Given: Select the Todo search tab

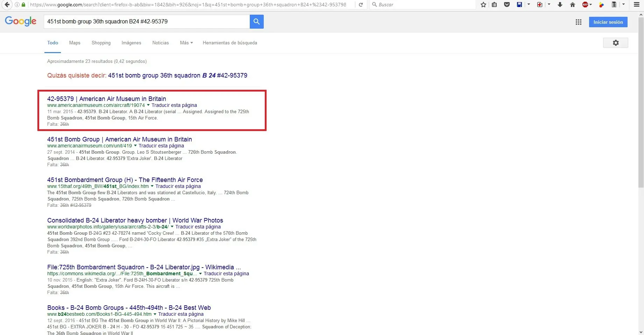Looking at the screenshot, I should [52, 43].
